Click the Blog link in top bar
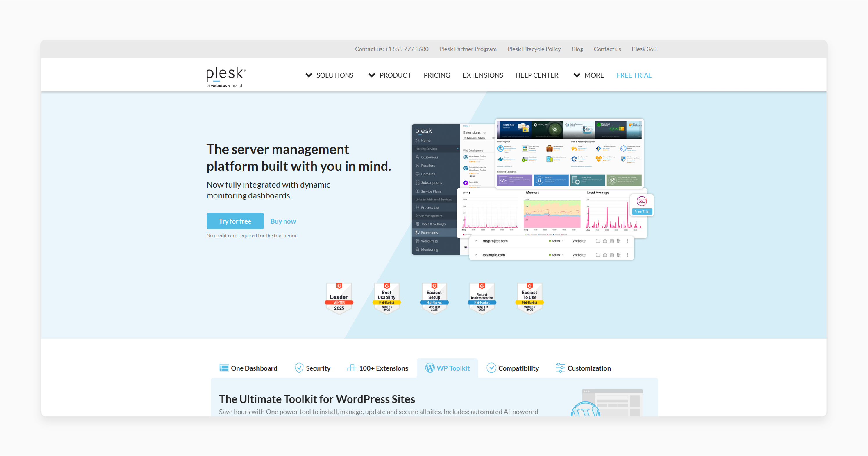868x456 pixels. (x=576, y=49)
